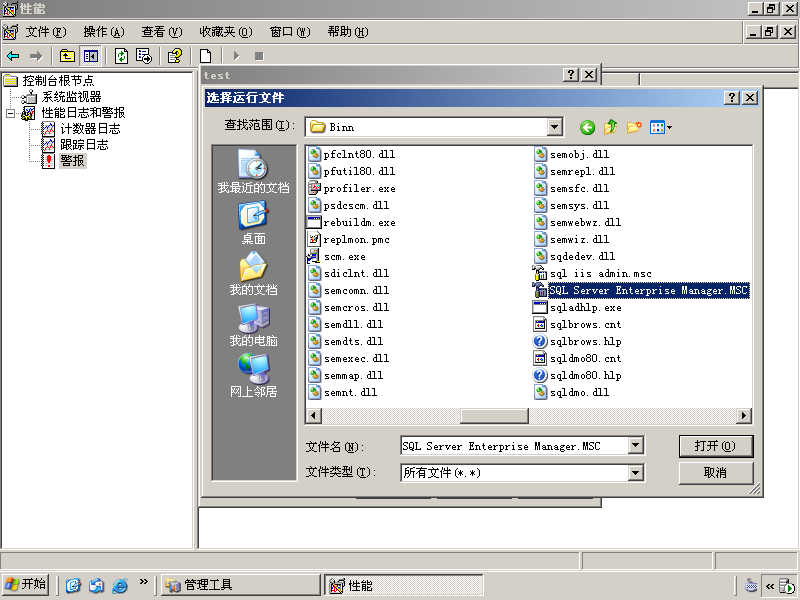Switch to 性能 taskbar window

click(404, 585)
